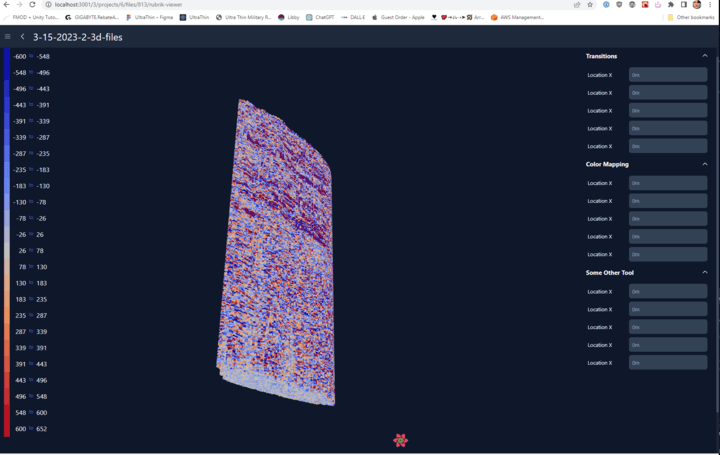Select the 600 to 652 legend color swatch

6,429
